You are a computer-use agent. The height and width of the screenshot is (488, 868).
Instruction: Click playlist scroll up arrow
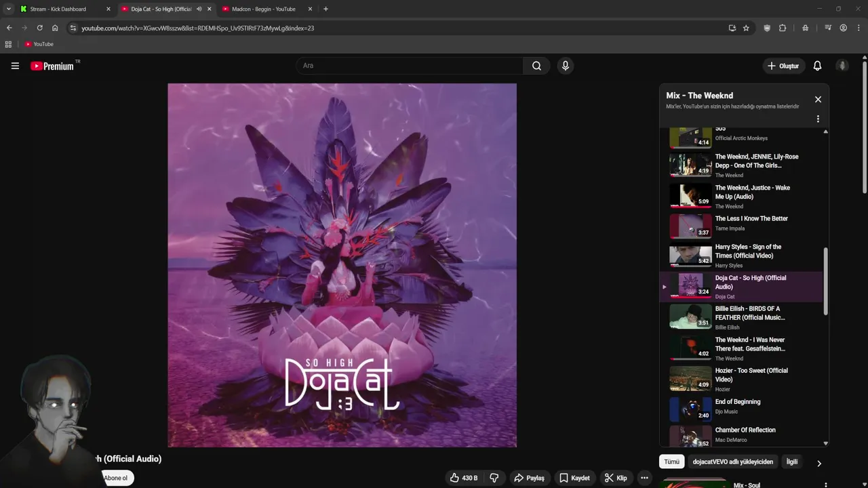click(x=825, y=131)
